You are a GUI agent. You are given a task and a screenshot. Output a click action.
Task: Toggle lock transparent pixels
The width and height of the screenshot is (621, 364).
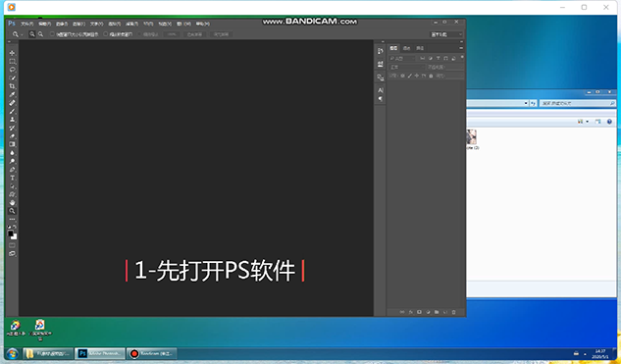coord(402,76)
